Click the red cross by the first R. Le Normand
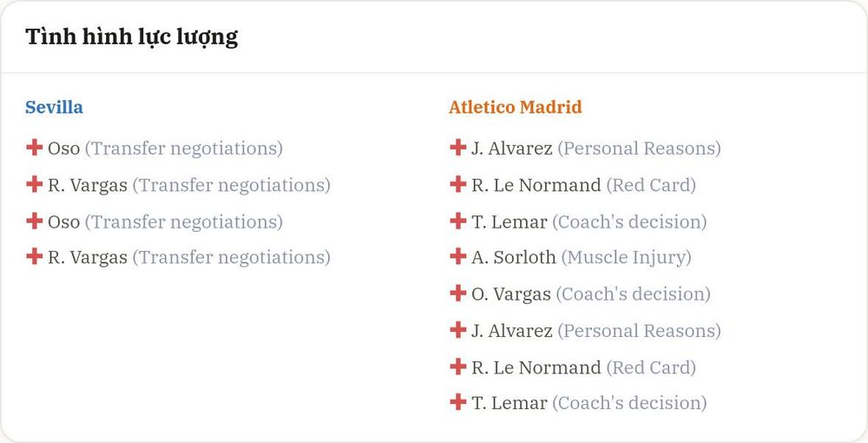This screenshot has height=443, width=868. (x=457, y=184)
